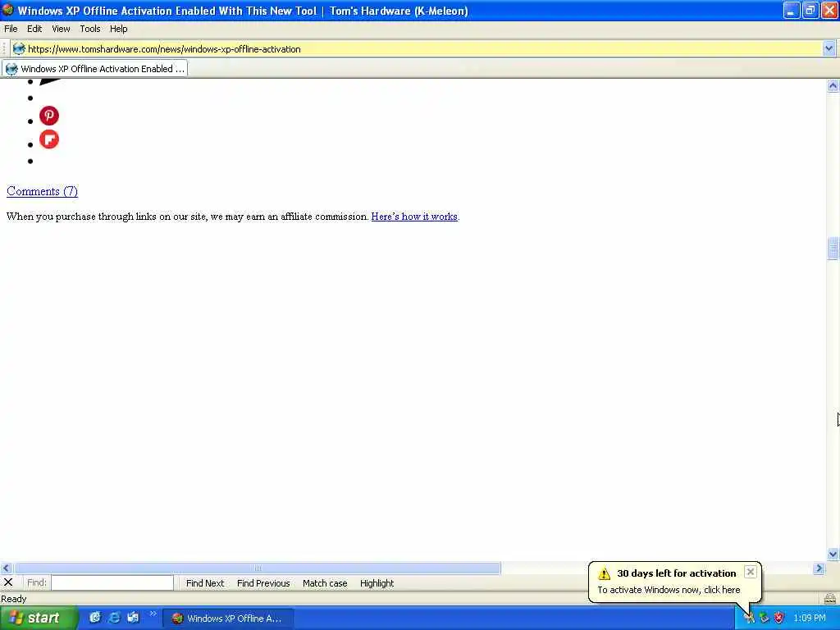Click the activation keys tray icon
The image size is (840, 630).
click(x=749, y=619)
